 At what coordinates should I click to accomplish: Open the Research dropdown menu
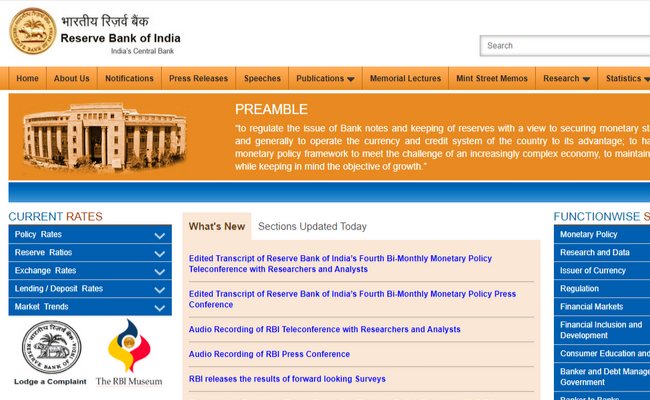(566, 79)
